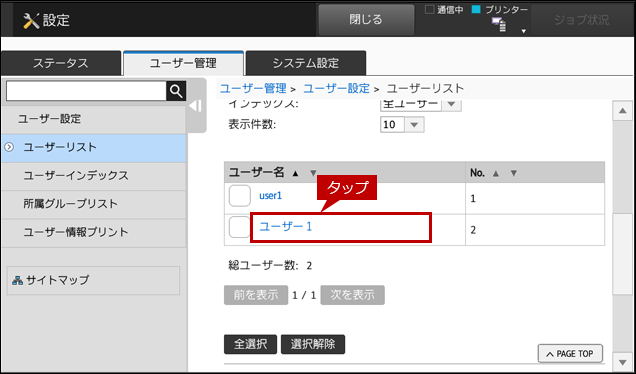636x374 pixels.
Task: Click the PAGE TOP button
Action: coord(570,354)
